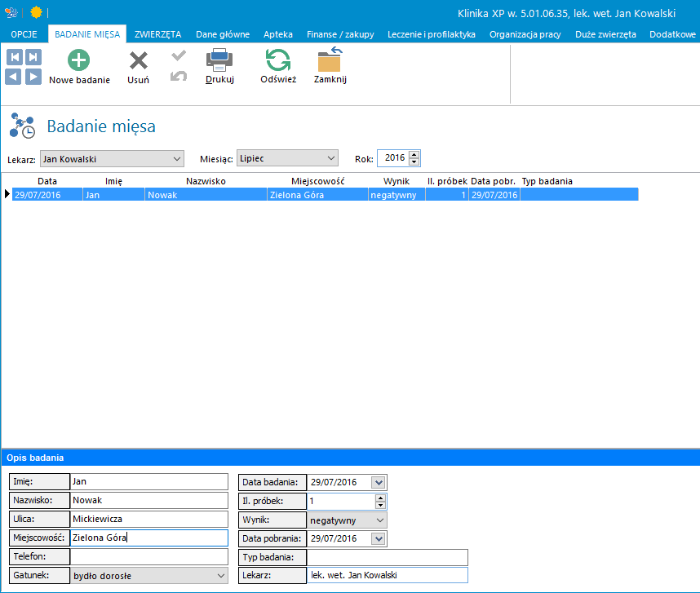Click the Nazwisko input field
This screenshot has width=700, height=593.
[x=149, y=501]
